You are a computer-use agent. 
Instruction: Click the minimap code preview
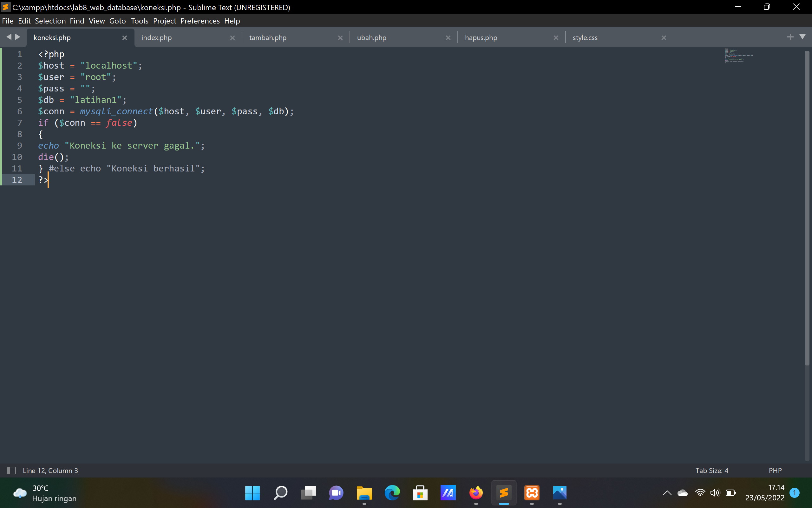click(739, 56)
